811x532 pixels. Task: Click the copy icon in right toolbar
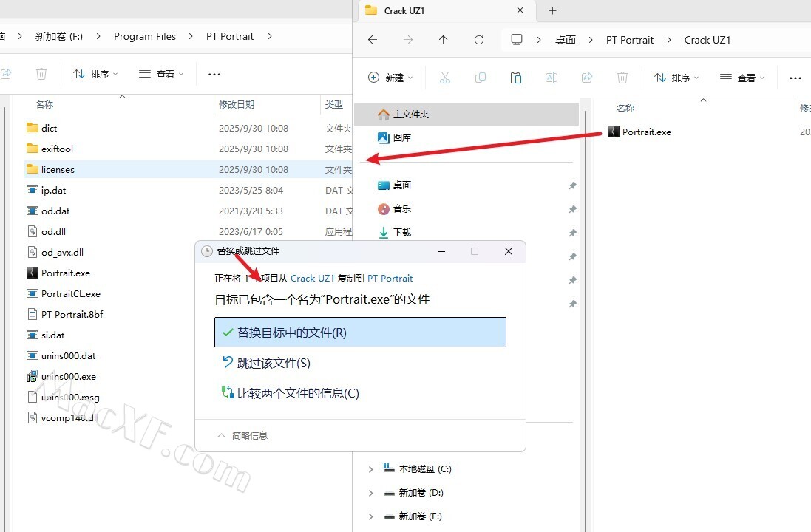481,78
